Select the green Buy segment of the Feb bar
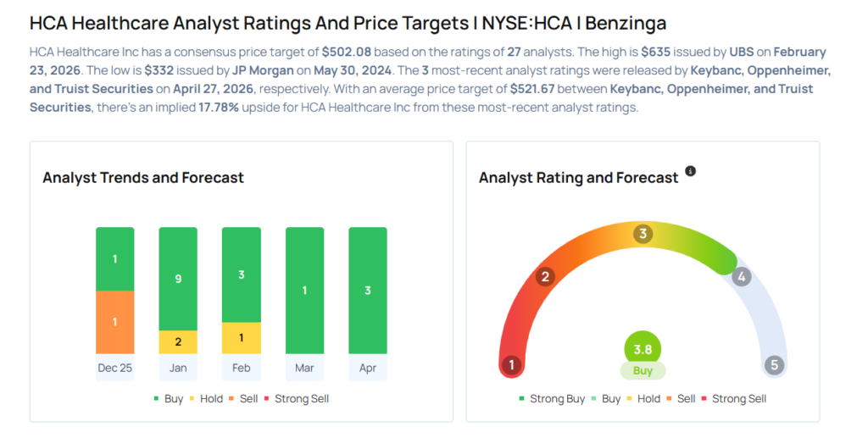The image size is (868, 438). [x=241, y=274]
